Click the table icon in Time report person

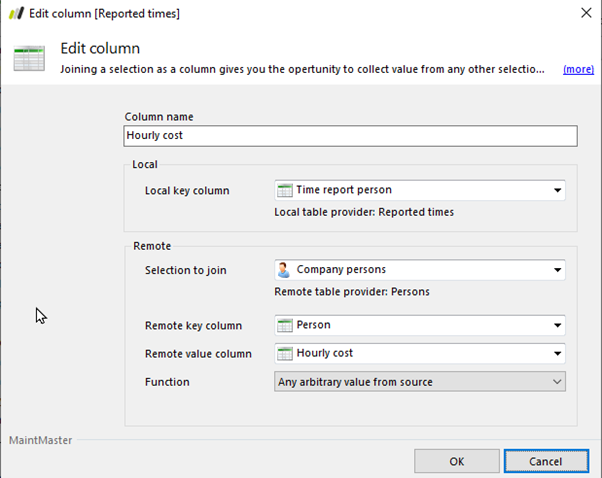[x=284, y=190]
